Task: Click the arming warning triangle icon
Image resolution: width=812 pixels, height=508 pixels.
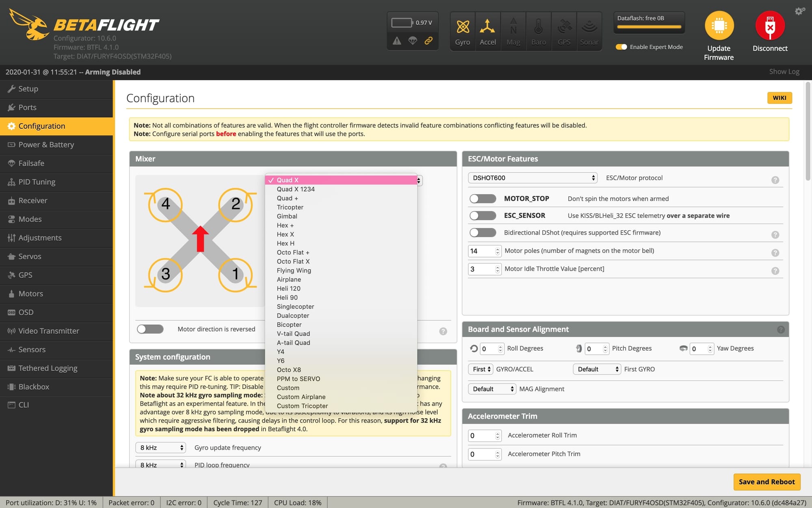Action: (397, 41)
